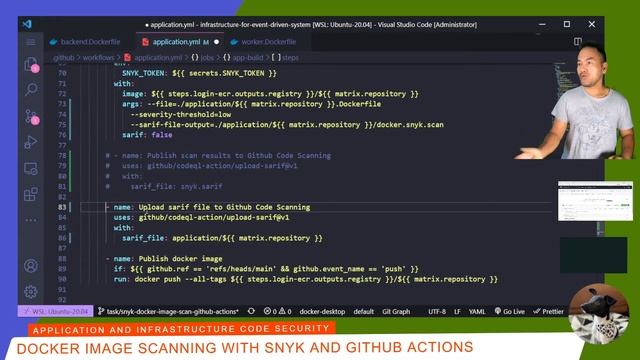
Task: Change YAML language mode
Action: tap(477, 311)
